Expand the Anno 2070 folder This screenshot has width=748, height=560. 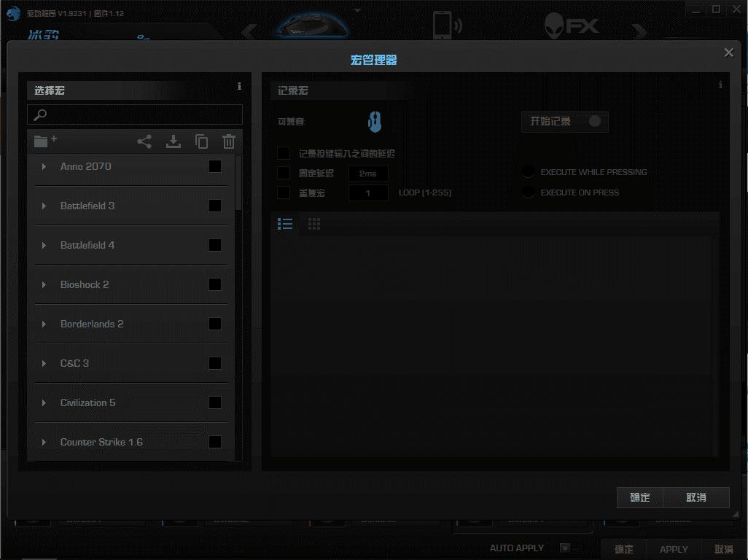coord(44,166)
